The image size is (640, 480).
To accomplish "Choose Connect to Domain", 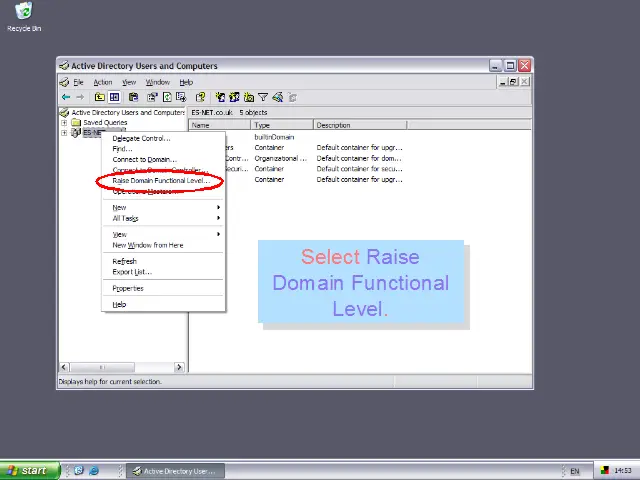I will click(x=163, y=160).
